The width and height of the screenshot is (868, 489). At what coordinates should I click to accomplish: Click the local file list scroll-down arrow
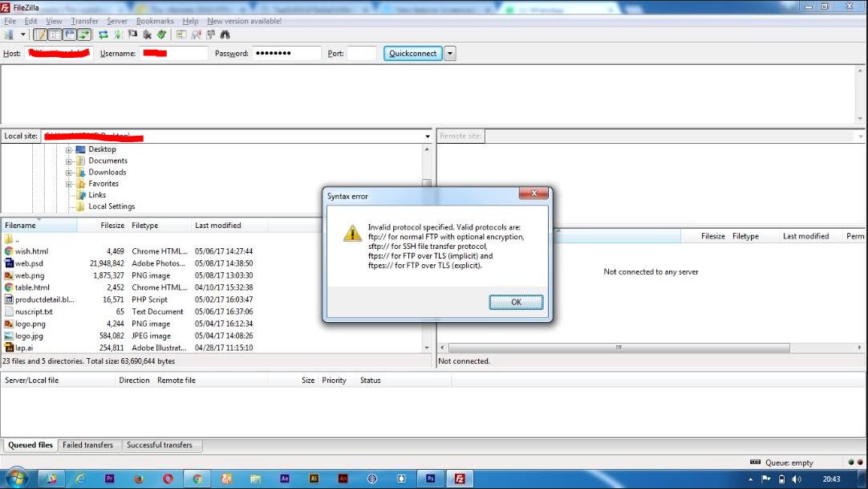click(x=427, y=347)
